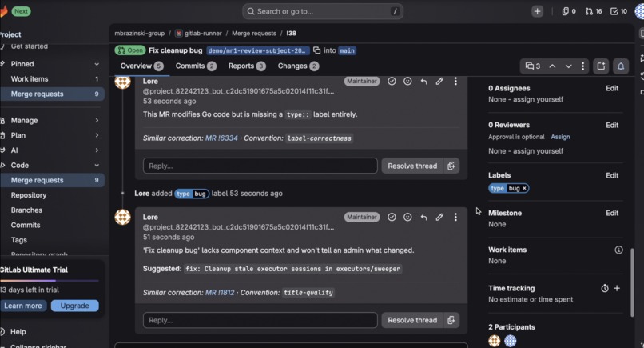
Task: Resolve thread button for label-correctness comment
Action: click(x=412, y=166)
